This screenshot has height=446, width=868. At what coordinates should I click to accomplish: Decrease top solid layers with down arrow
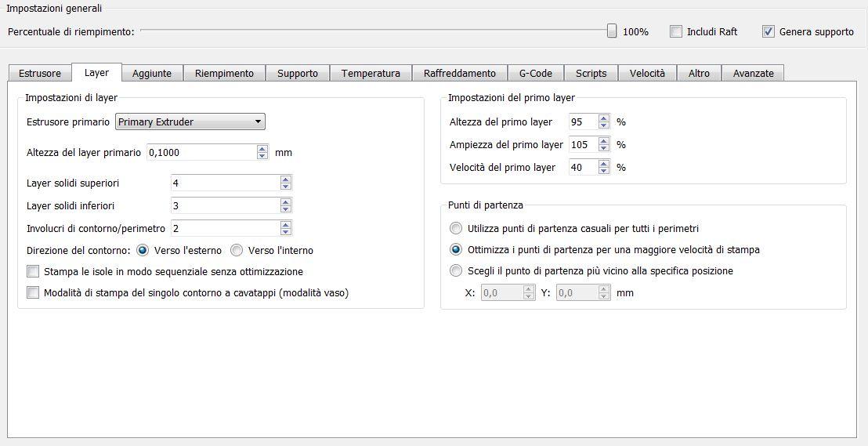286,187
